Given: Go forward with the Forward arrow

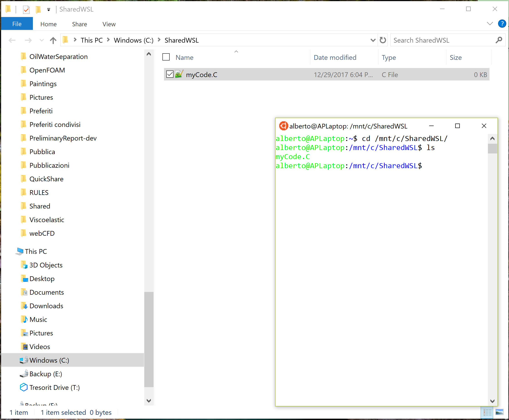Looking at the screenshot, I should click(28, 40).
